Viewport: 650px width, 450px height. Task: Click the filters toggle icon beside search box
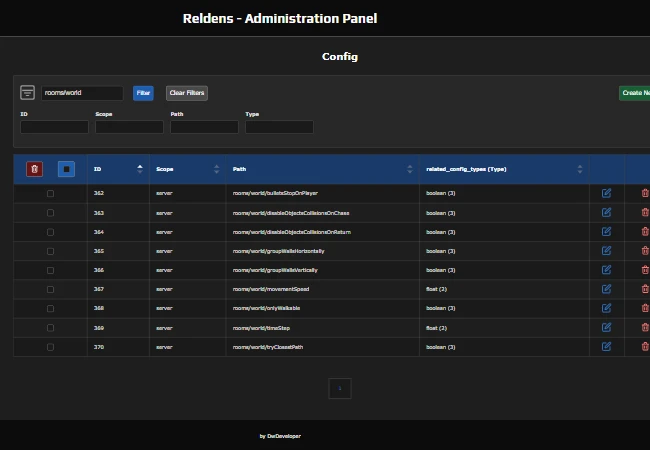[27, 92]
